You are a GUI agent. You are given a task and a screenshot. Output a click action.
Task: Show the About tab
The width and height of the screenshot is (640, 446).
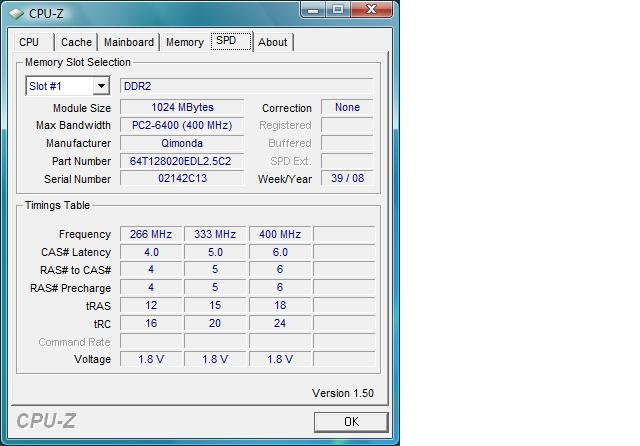272,42
